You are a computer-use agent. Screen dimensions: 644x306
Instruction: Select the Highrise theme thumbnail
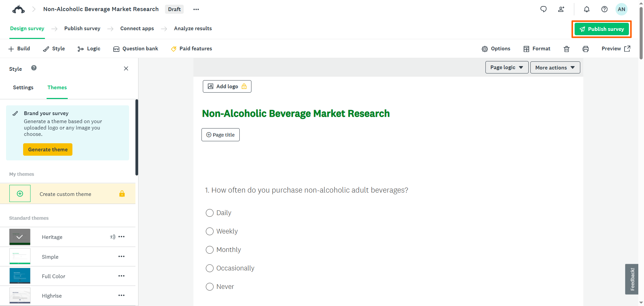[20, 296]
